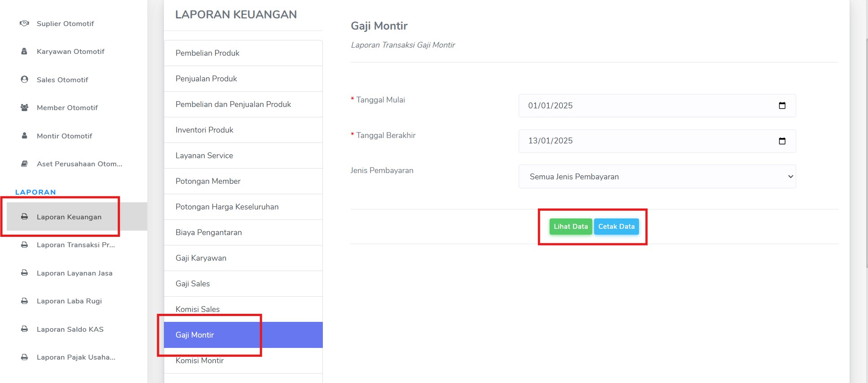Click the person icon beside Montir Otomotif
The width and height of the screenshot is (868, 383).
point(24,136)
